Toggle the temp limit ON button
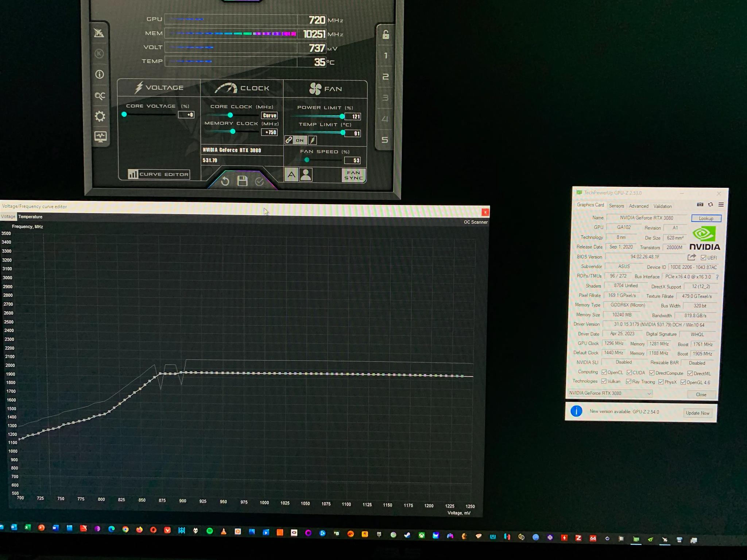 tap(299, 140)
